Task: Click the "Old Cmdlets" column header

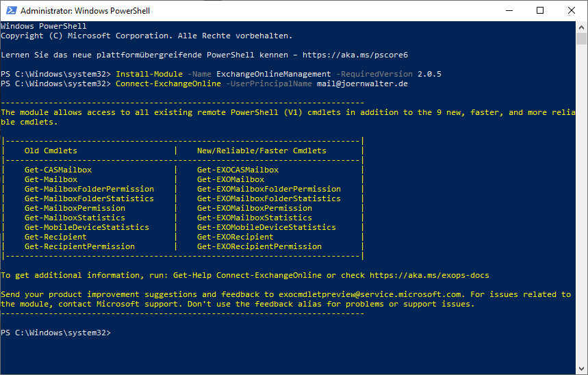Action: [x=51, y=151]
